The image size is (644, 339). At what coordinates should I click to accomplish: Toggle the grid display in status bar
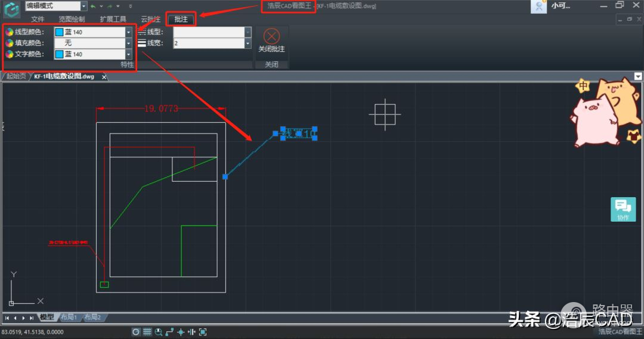point(147,332)
